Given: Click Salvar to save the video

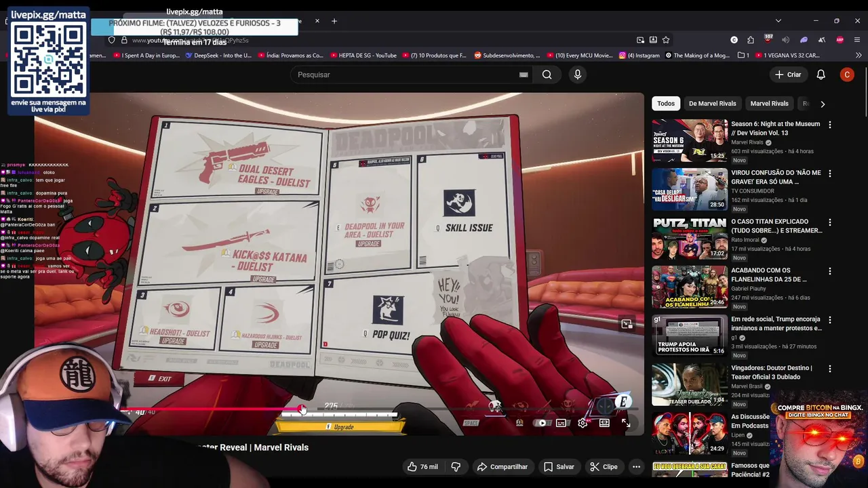Looking at the screenshot, I should [x=559, y=466].
